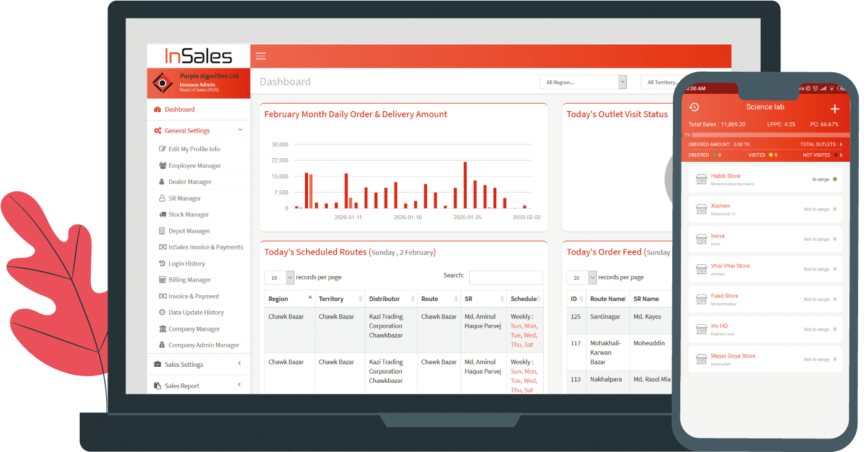Viewport: 868px width, 452px height.
Task: Click the Sales Settings briefcase icon
Action: [157, 364]
